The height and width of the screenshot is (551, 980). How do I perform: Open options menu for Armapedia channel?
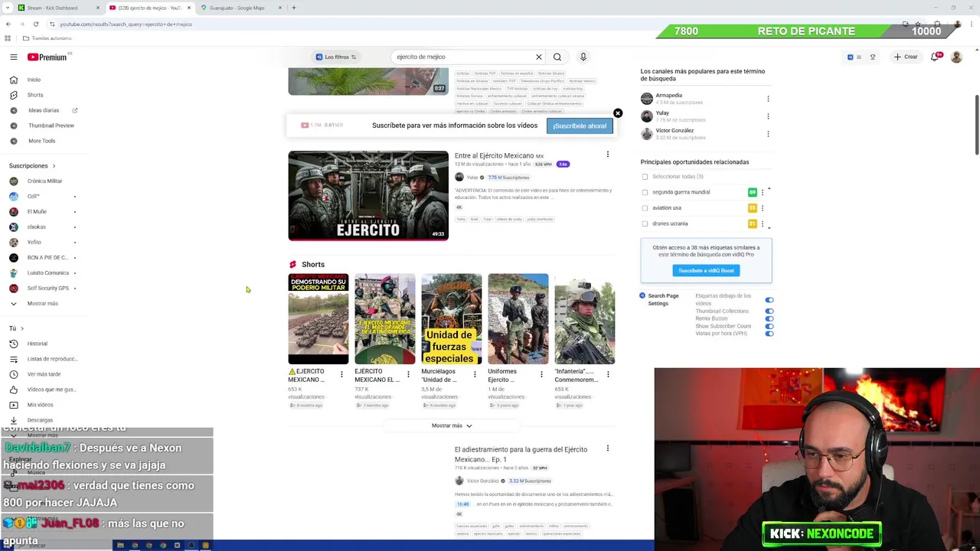point(768,99)
